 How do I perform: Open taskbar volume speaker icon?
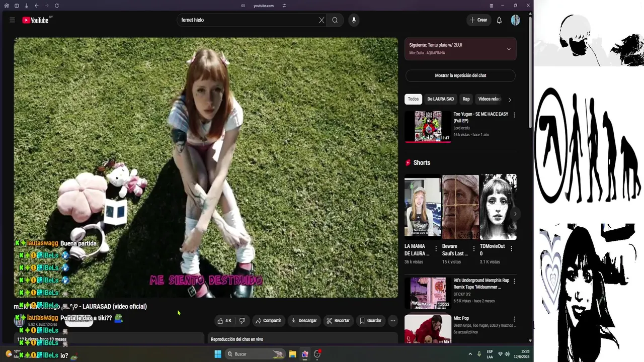pyautogui.click(x=507, y=354)
